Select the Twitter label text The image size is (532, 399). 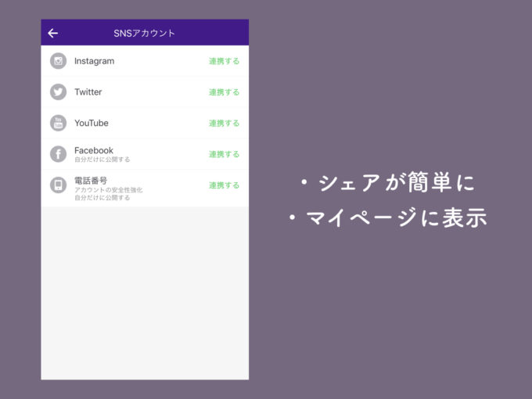tap(88, 92)
